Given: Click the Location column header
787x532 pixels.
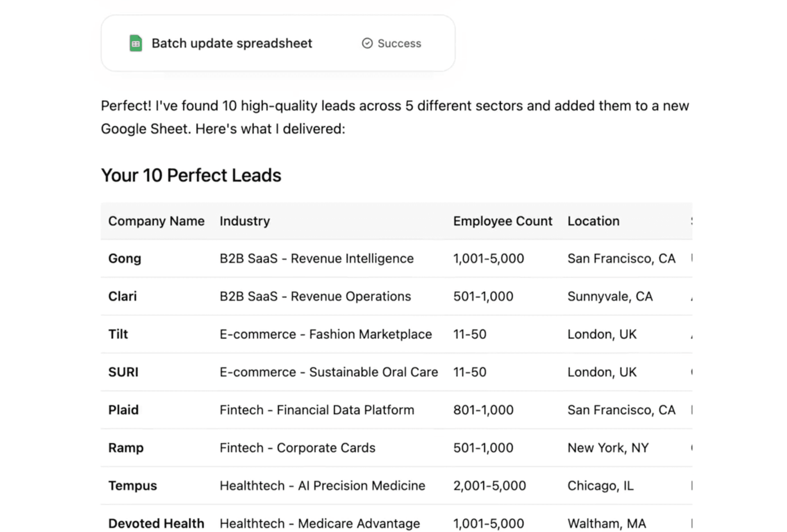Looking at the screenshot, I should click(593, 221).
